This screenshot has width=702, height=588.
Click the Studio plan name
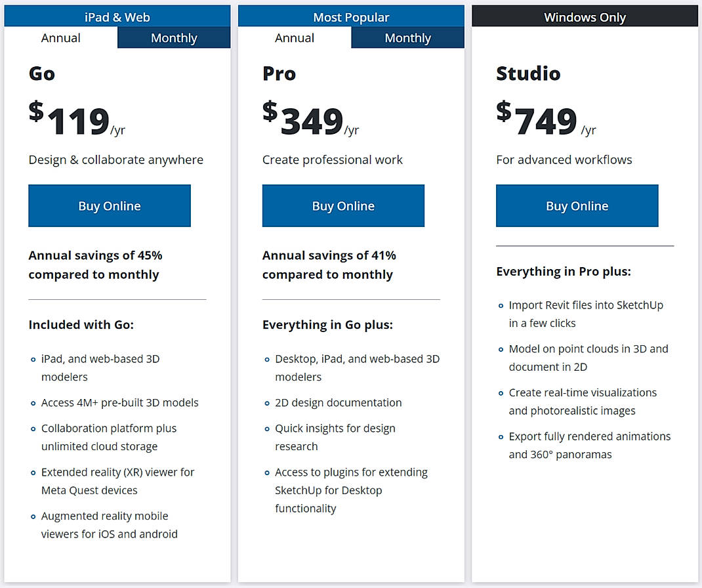(x=528, y=73)
